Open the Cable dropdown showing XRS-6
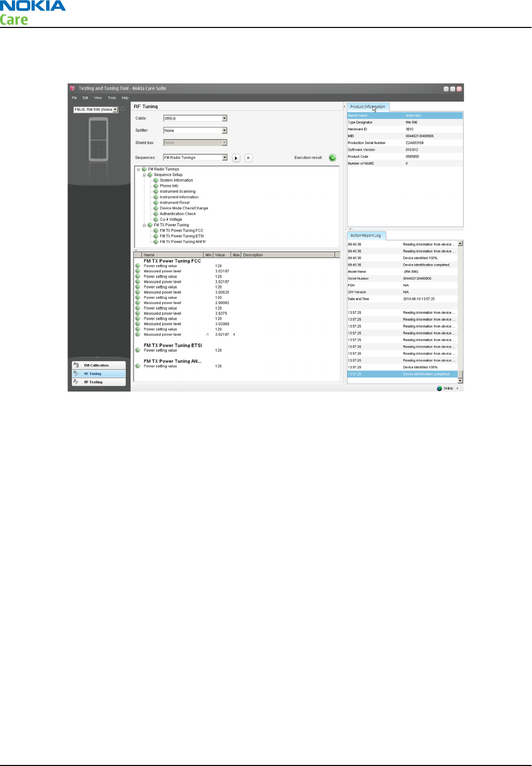Screen dimensions: 532x766 pyautogui.click(x=224, y=119)
